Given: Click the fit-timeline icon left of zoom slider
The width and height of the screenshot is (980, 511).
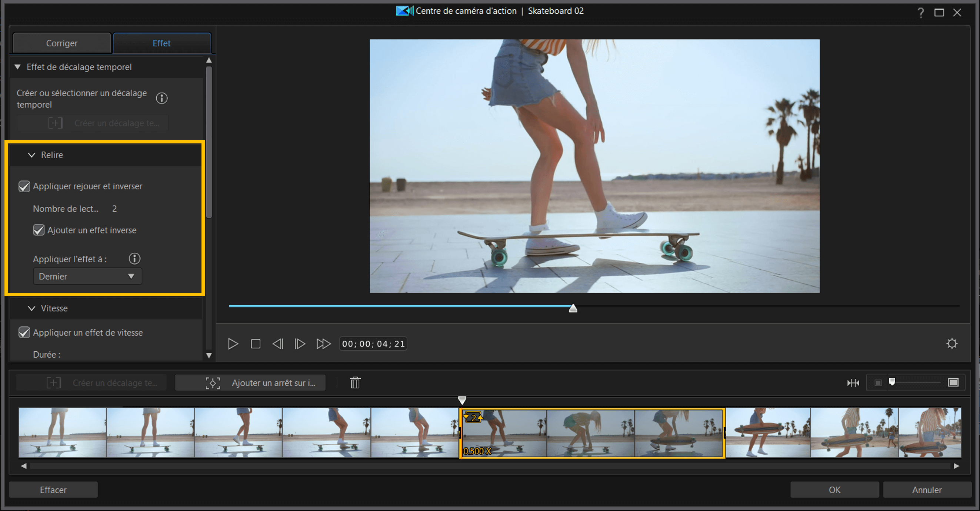Looking at the screenshot, I should [853, 382].
